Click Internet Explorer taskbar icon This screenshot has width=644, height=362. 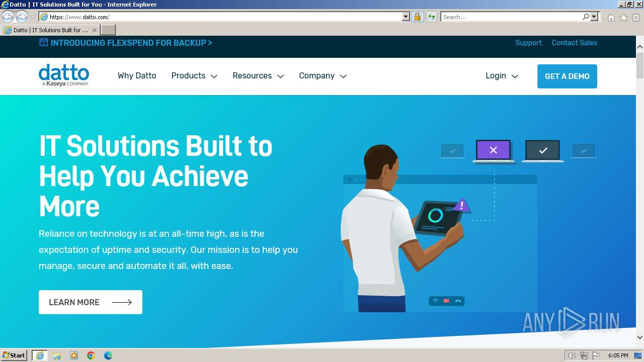point(40,355)
